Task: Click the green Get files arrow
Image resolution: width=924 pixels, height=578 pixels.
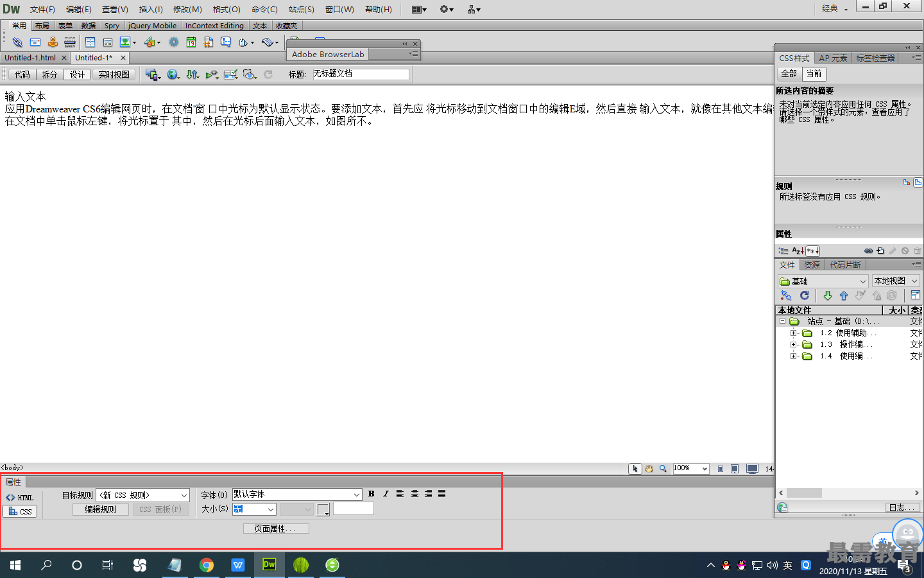Action: click(828, 295)
